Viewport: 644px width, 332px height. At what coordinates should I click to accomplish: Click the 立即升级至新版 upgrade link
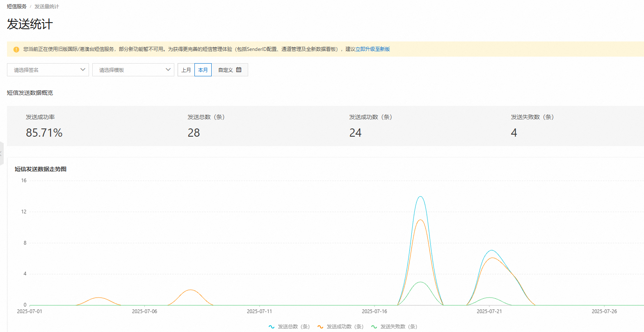pos(372,49)
